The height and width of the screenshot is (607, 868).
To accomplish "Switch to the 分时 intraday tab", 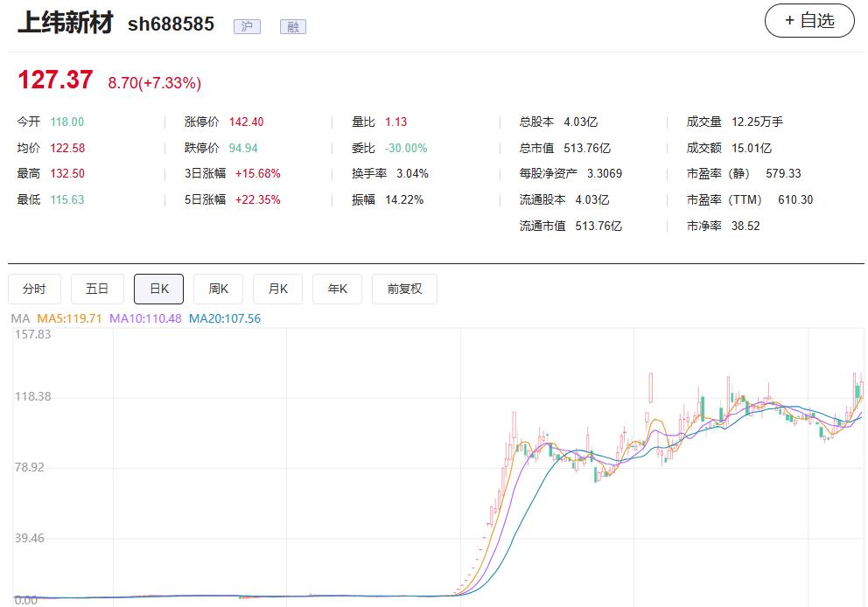I will (34, 289).
